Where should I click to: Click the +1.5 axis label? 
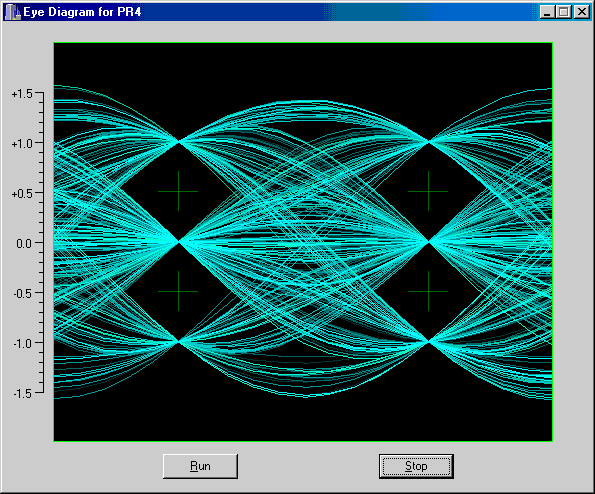tap(22, 94)
